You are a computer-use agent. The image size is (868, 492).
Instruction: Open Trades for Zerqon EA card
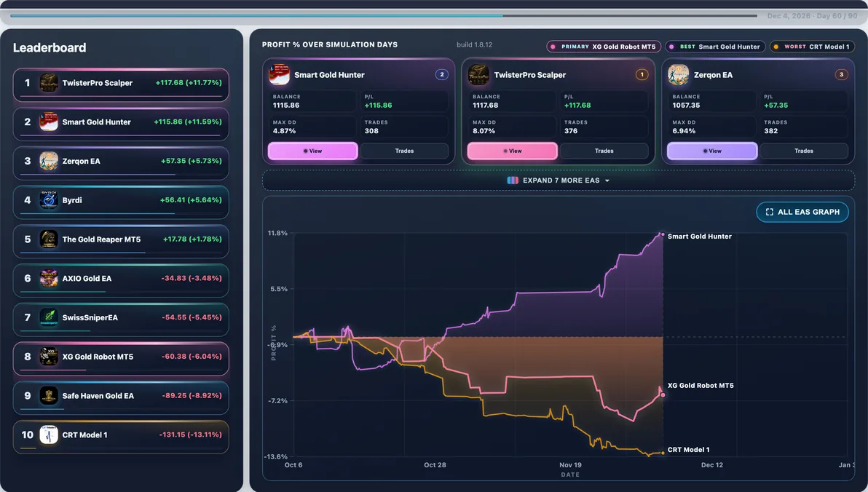point(804,151)
